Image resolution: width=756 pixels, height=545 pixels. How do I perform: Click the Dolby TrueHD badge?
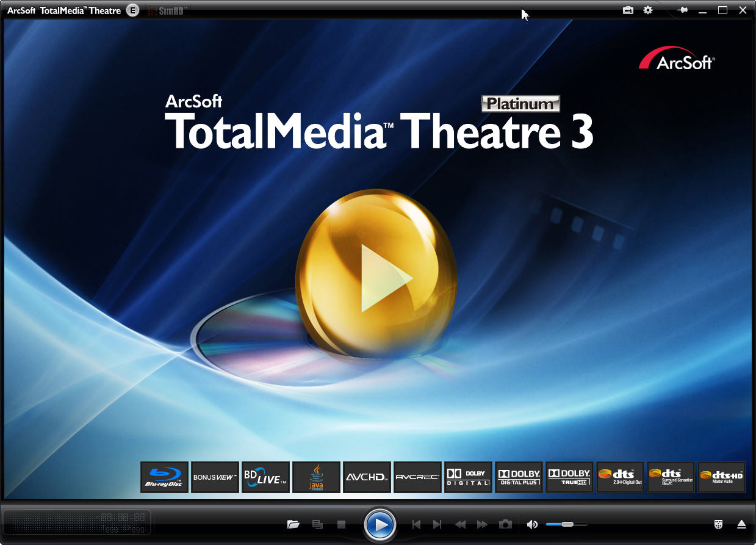[569, 477]
